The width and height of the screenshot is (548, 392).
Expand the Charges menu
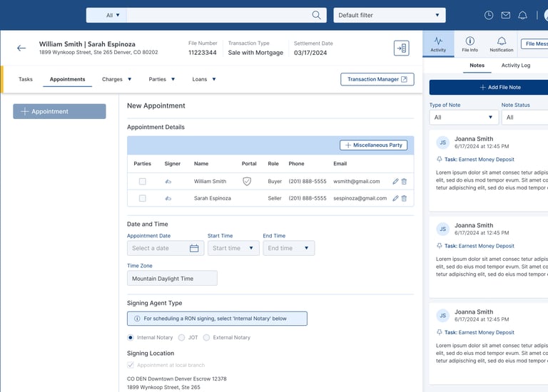(117, 79)
